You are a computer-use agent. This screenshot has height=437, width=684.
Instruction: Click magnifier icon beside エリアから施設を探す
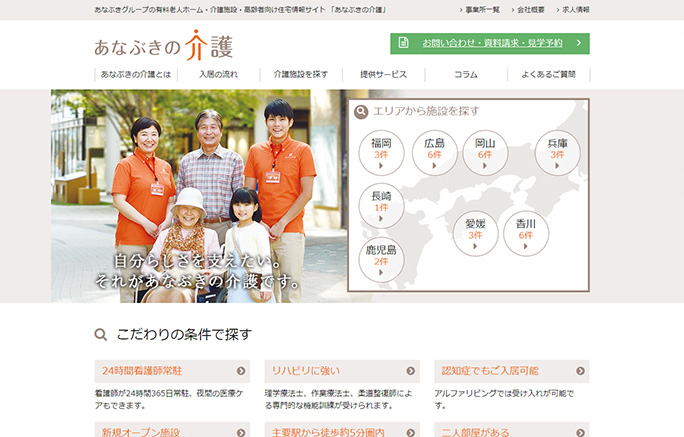coord(361,111)
